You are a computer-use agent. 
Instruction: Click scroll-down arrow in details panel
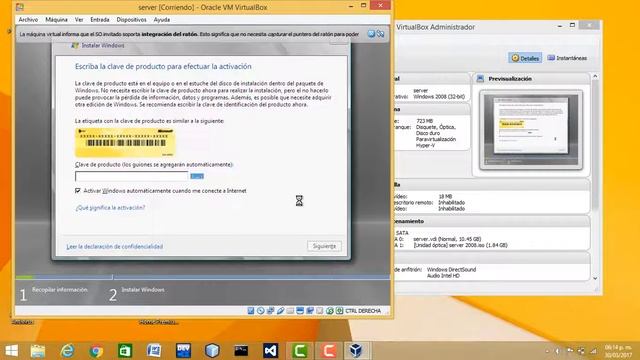pos(595,278)
